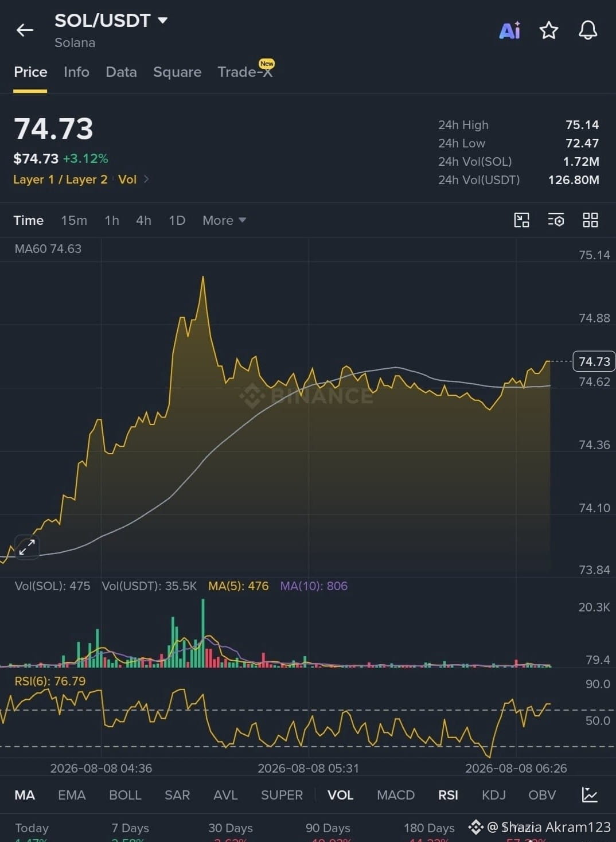
Task: Add SOL/USDT to favorites with star
Action: pyautogui.click(x=549, y=30)
